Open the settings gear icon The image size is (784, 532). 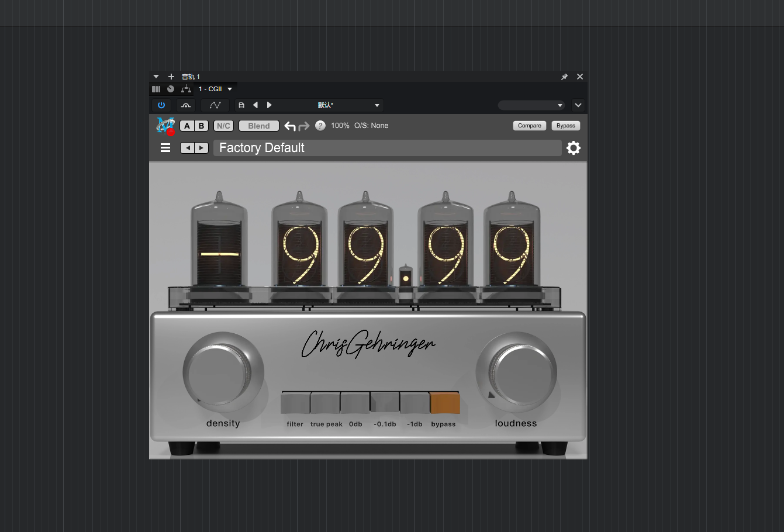point(574,148)
